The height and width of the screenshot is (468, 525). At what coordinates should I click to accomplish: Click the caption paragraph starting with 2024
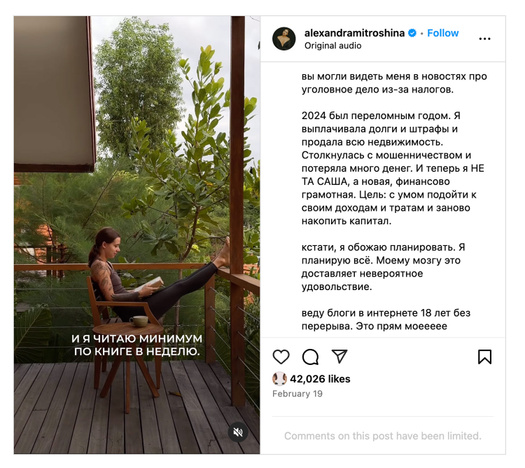click(x=392, y=168)
